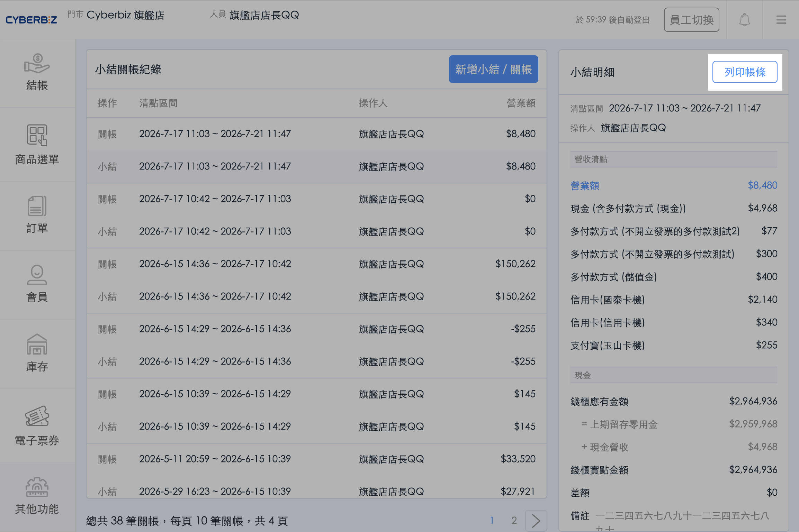799x532 pixels.
Task: Click the 備註 remark text
Action: pos(682,521)
